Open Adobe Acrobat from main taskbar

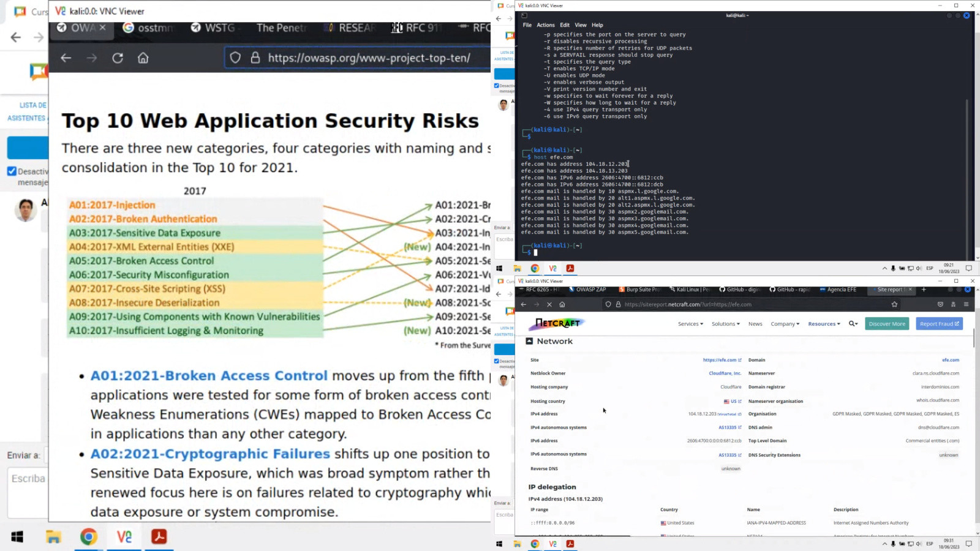[159, 537]
